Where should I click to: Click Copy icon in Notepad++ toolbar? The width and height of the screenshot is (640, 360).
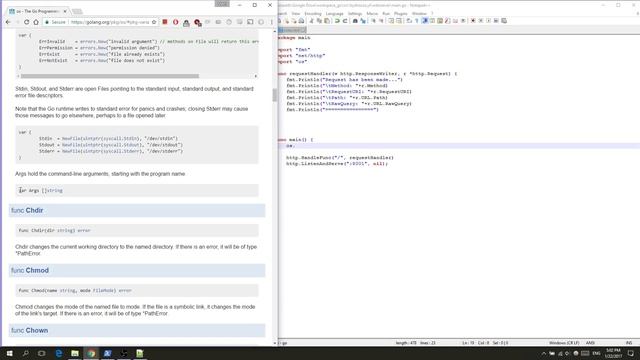click(x=319, y=21)
